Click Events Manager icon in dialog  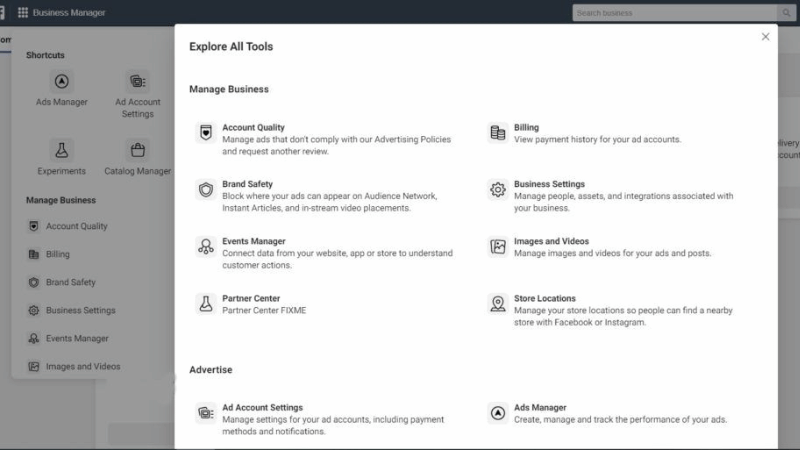click(x=206, y=247)
